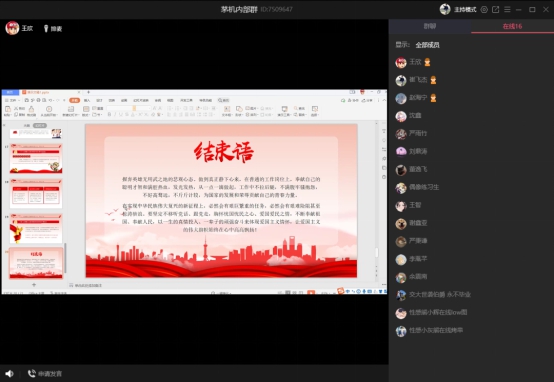The image size is (554, 382).
Task: Toggle the 主持模式 host mode control
Action: pyautogui.click(x=465, y=10)
